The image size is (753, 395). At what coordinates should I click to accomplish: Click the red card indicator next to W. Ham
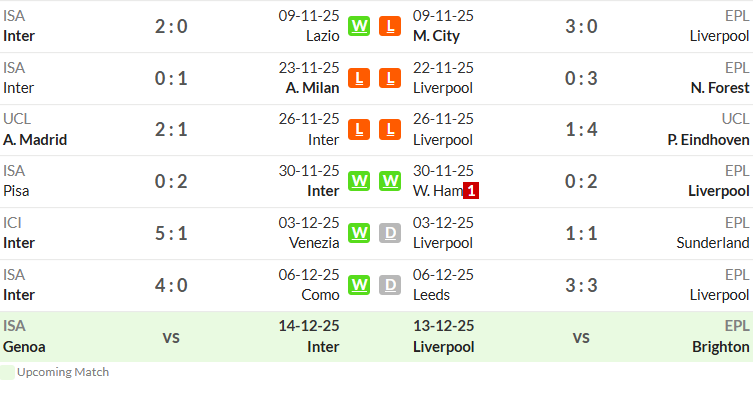tap(471, 191)
